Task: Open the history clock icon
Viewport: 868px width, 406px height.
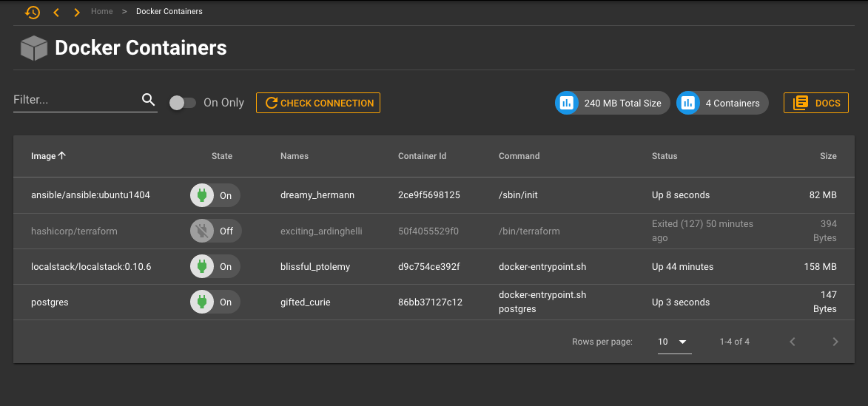Action: point(33,12)
